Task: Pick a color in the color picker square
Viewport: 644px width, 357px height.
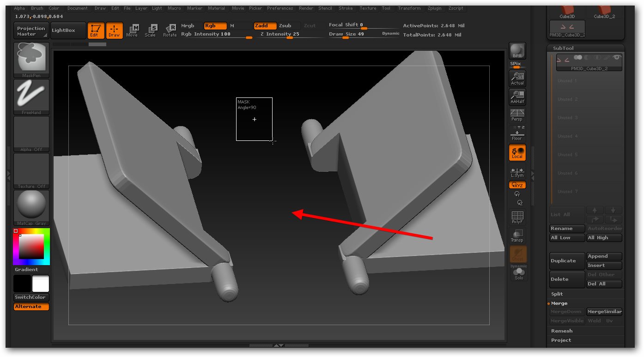Action: [31, 246]
